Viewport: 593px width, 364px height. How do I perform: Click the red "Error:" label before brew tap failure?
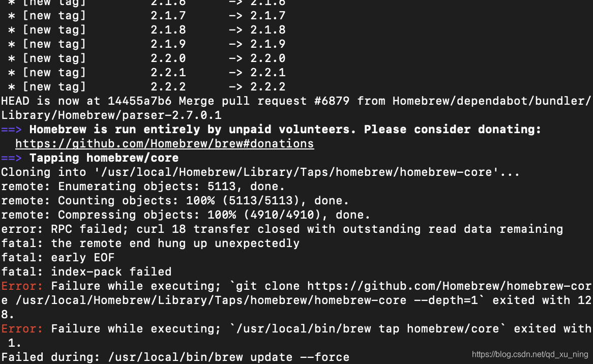point(22,329)
